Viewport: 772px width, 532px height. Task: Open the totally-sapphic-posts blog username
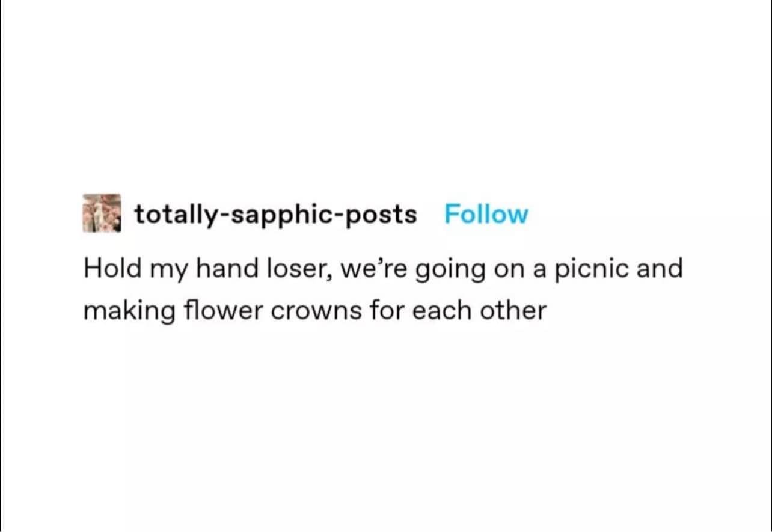(275, 214)
